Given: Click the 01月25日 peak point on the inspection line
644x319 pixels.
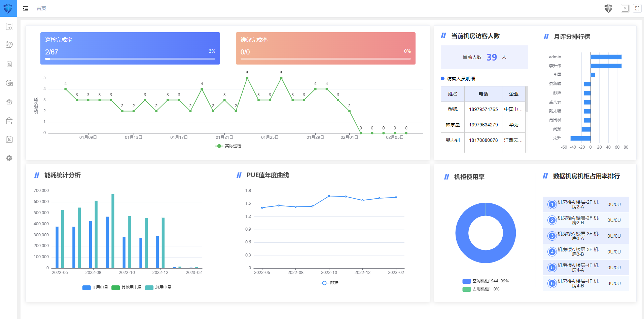Looking at the screenshot, I should click(281, 78).
